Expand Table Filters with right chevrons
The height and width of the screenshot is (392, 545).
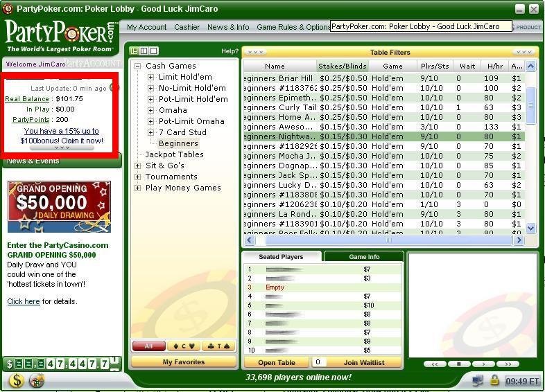pos(524,52)
